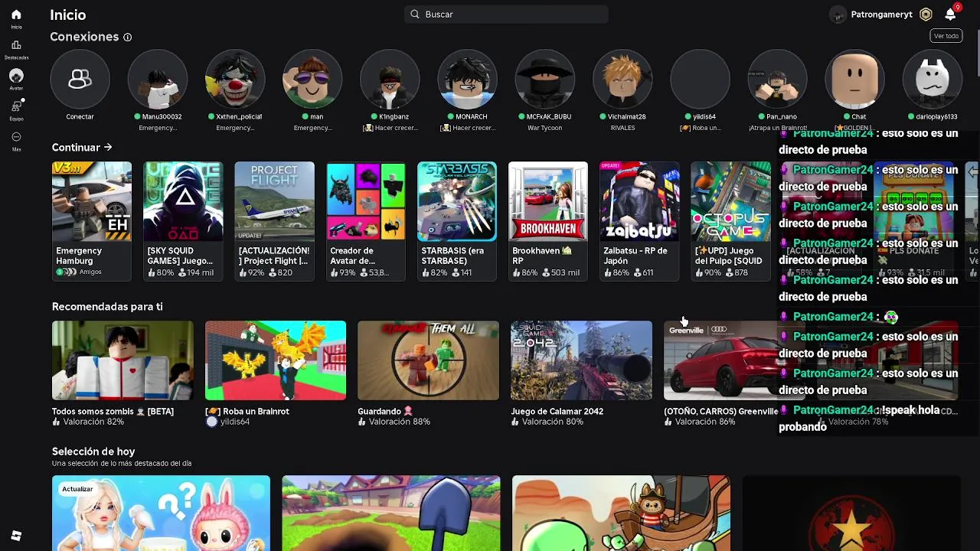
Task: Open the bunny plush featured card
Action: pos(161,514)
